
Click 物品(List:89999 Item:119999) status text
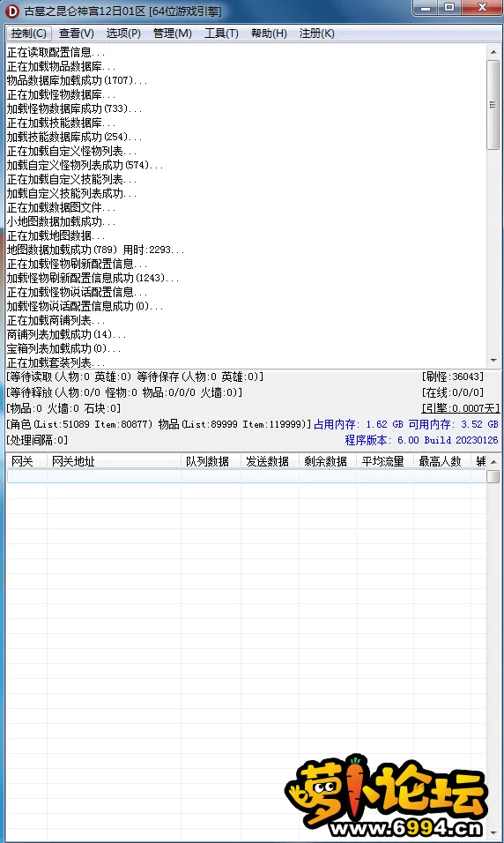pos(234,425)
